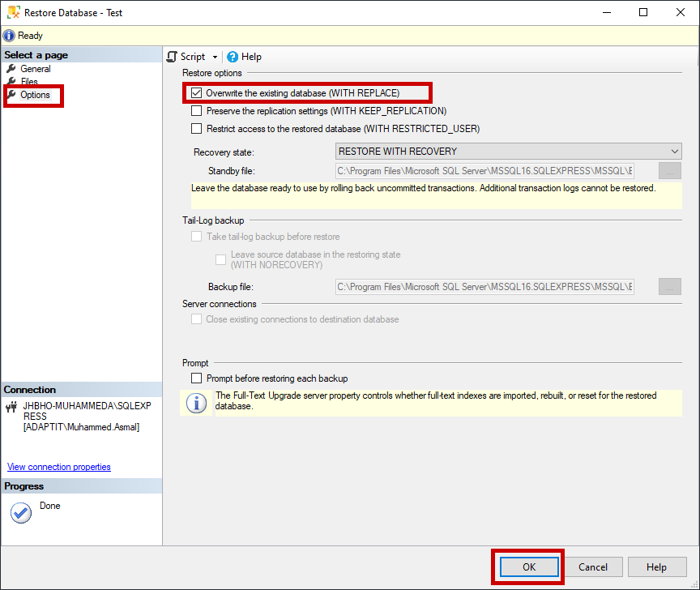Click the Done progress checkmark icon
This screenshot has height=590, width=700.
(x=21, y=513)
